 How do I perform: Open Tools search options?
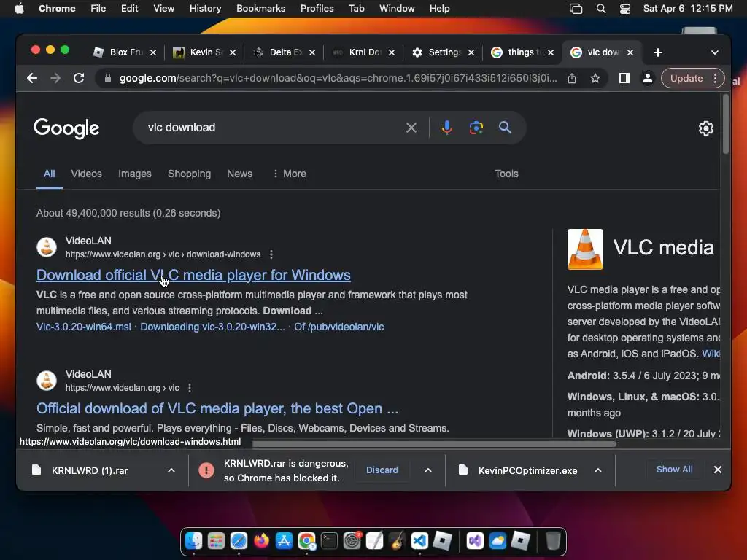click(506, 174)
